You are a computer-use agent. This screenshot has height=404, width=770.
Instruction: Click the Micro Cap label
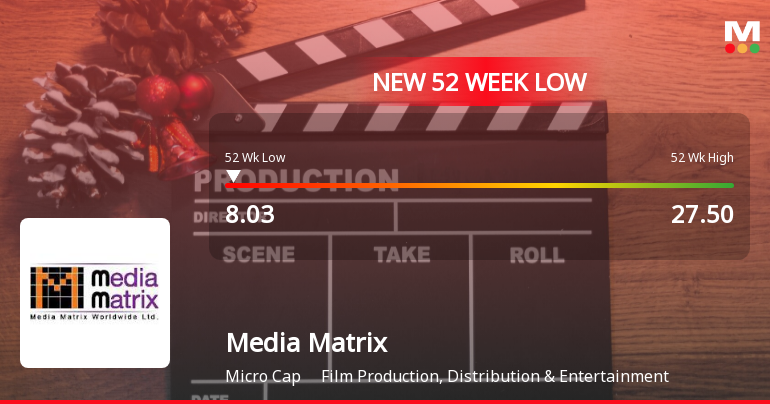click(263, 377)
